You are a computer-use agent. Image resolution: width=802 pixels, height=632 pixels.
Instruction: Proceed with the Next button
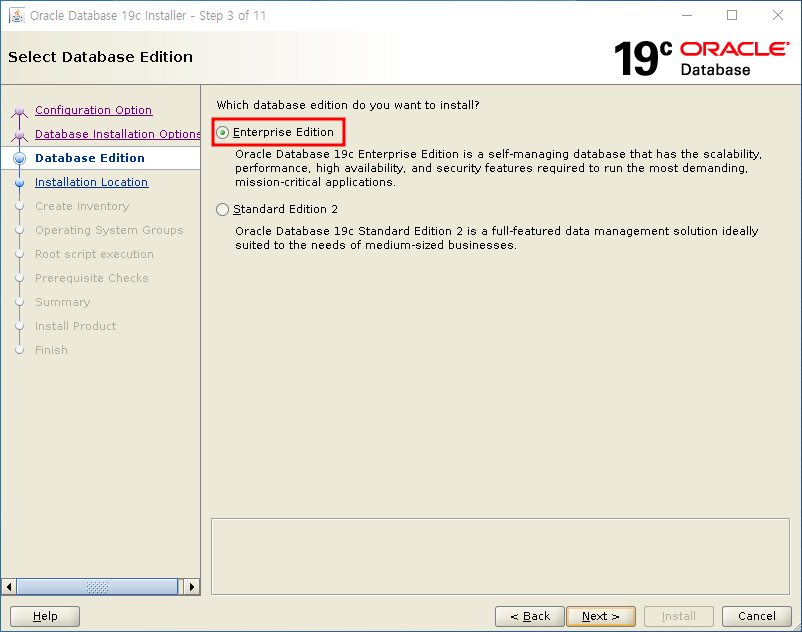[x=601, y=616]
